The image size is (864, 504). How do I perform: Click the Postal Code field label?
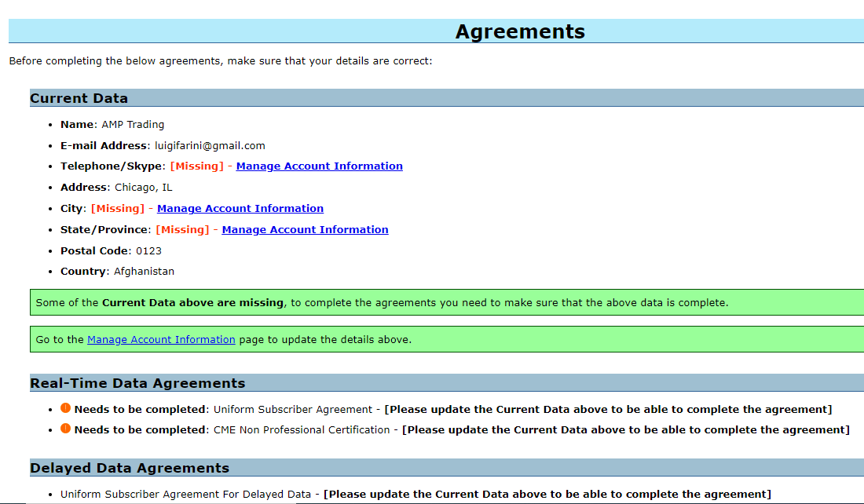[94, 251]
